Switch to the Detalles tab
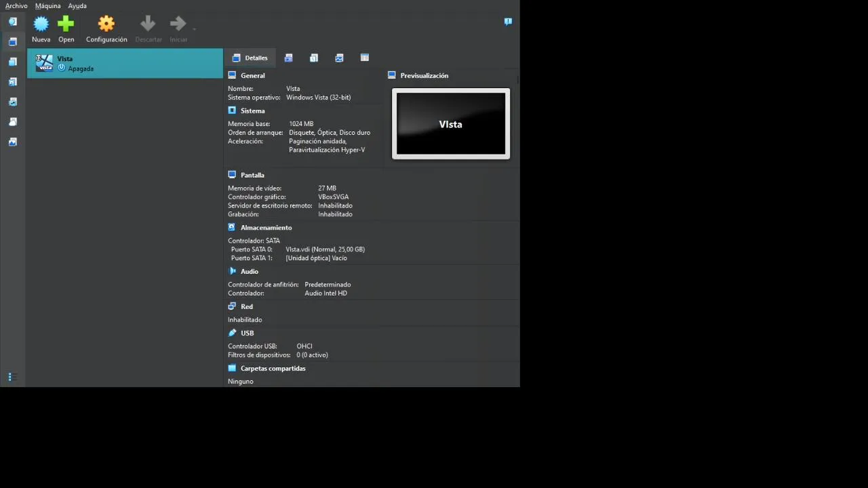This screenshot has height=488, width=868. (x=250, y=58)
